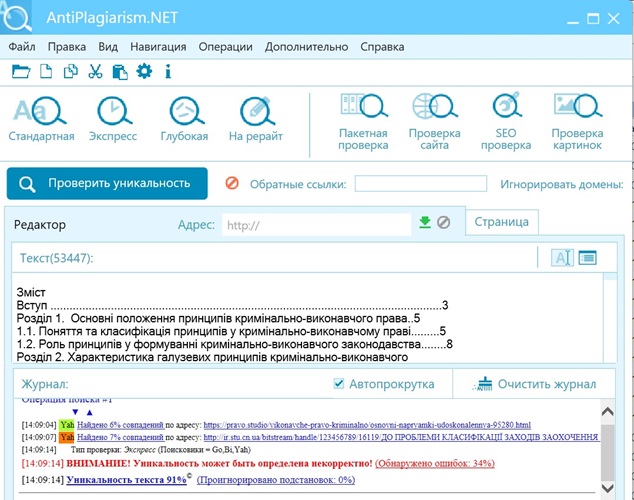Viewport: 634px width, 500px height.
Task: Click the Текст(53447): label
Action: [57, 258]
